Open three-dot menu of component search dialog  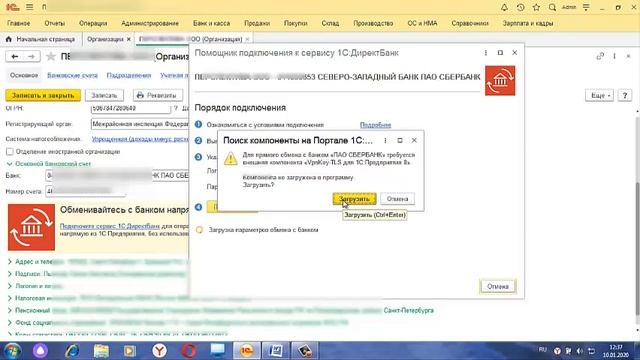(x=385, y=140)
